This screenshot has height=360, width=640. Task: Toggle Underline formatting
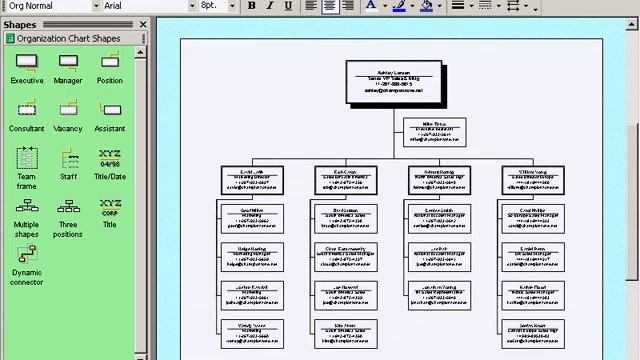click(288, 6)
